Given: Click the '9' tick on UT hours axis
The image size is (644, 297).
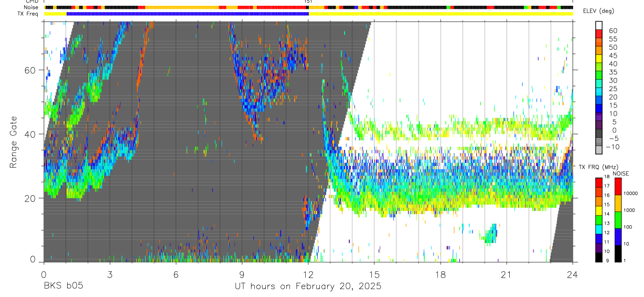Looking at the screenshot, I should (242, 274).
